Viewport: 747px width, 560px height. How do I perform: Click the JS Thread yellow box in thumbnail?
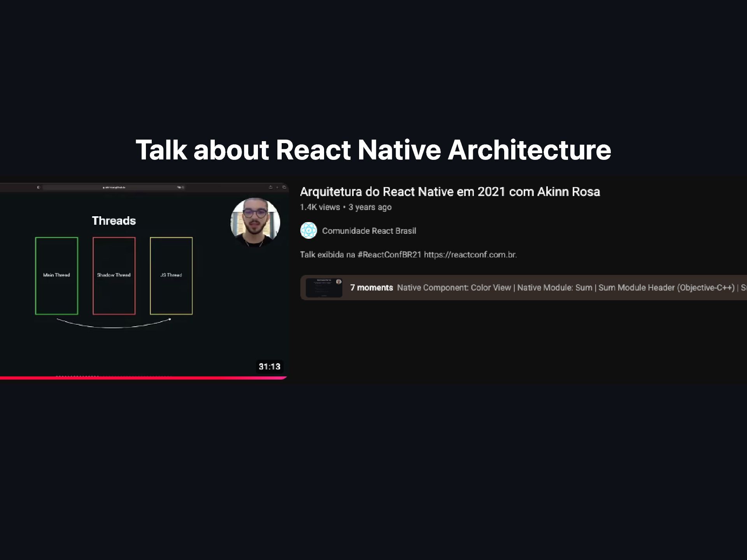point(171,276)
